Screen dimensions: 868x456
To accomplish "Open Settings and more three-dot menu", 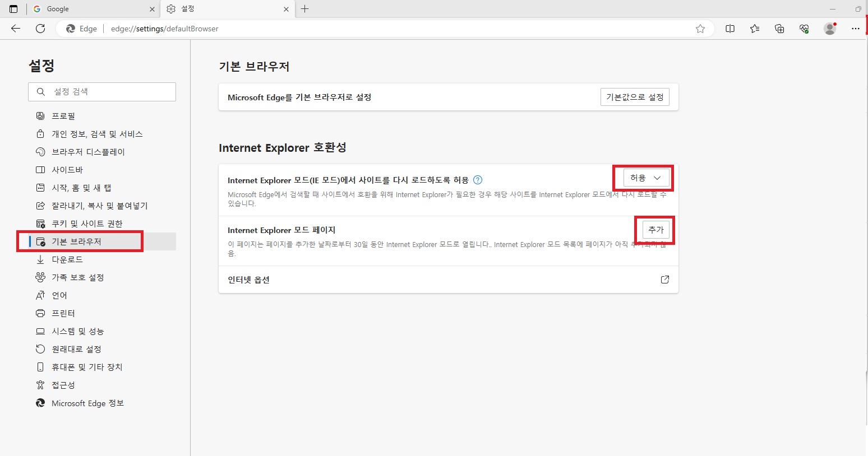I will (x=855, y=29).
